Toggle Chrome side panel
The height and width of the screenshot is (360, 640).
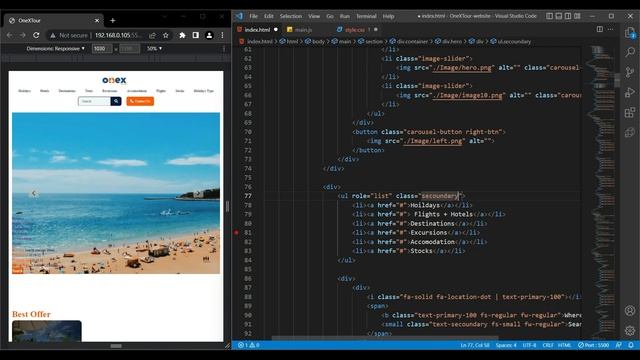coord(196,36)
